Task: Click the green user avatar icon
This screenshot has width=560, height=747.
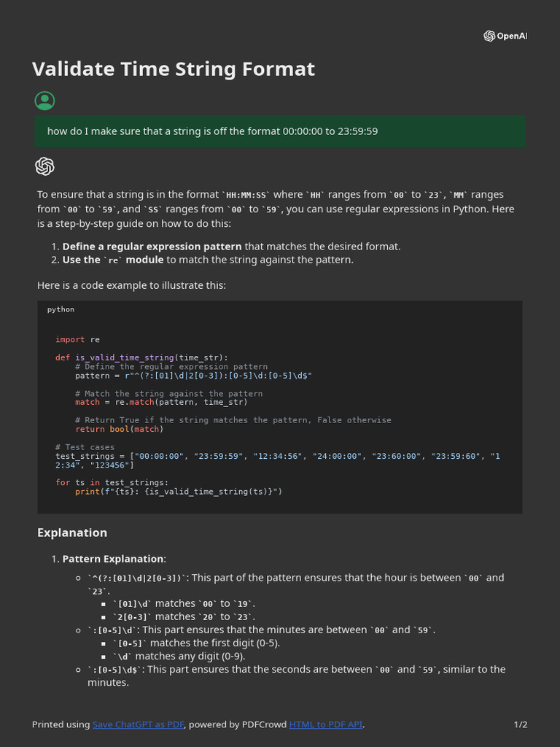Action: [x=44, y=101]
